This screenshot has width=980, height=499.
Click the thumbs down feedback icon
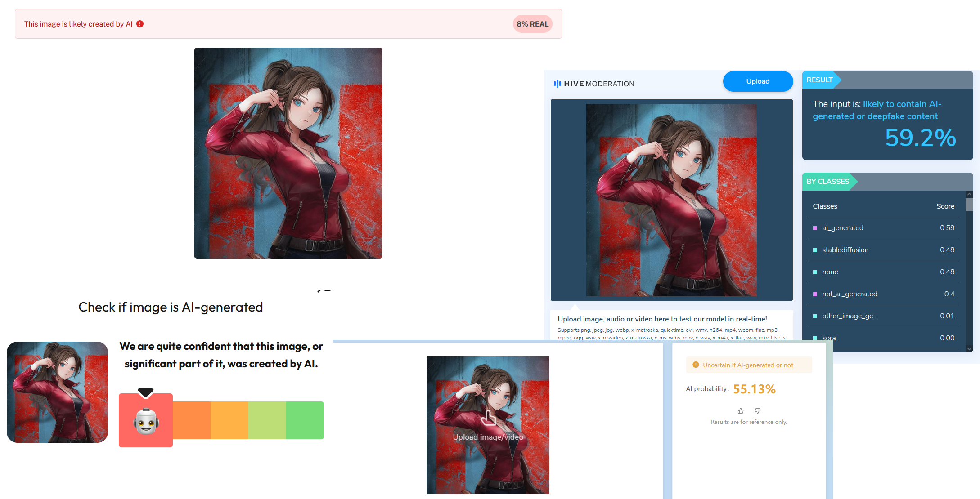[x=758, y=411]
